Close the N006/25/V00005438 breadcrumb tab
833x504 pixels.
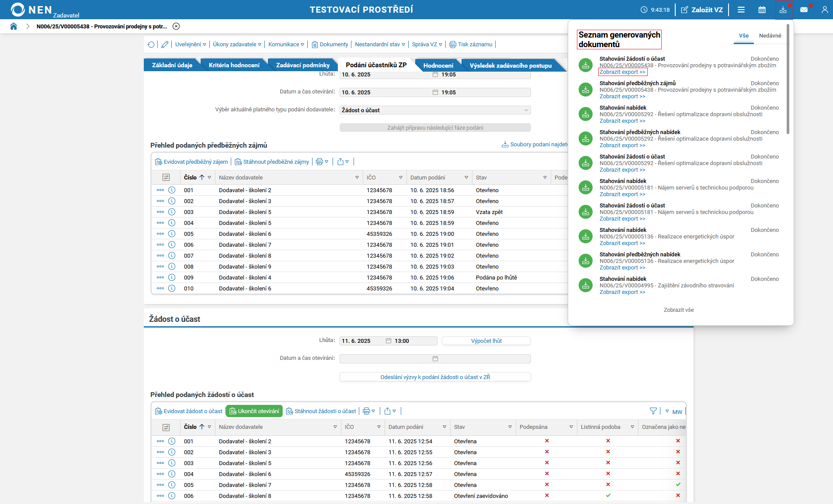click(176, 26)
